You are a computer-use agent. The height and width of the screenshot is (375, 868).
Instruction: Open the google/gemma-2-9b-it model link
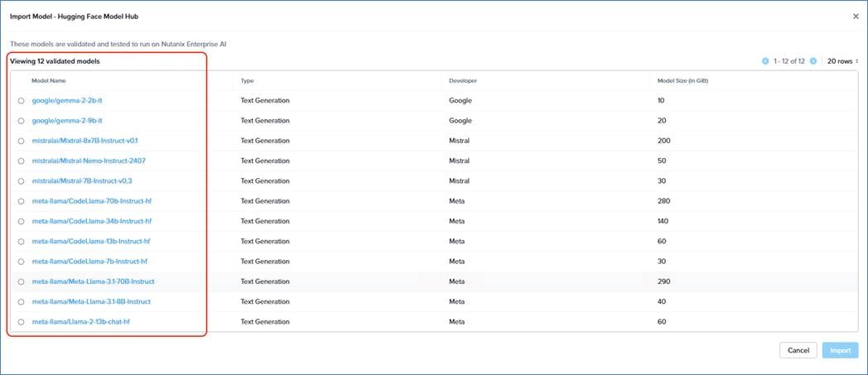coord(67,121)
